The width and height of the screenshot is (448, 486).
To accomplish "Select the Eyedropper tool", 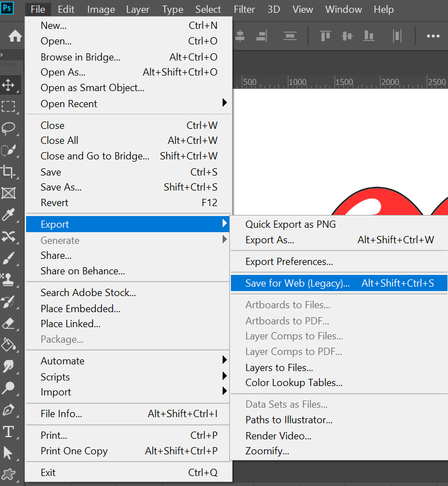I will (x=8, y=214).
